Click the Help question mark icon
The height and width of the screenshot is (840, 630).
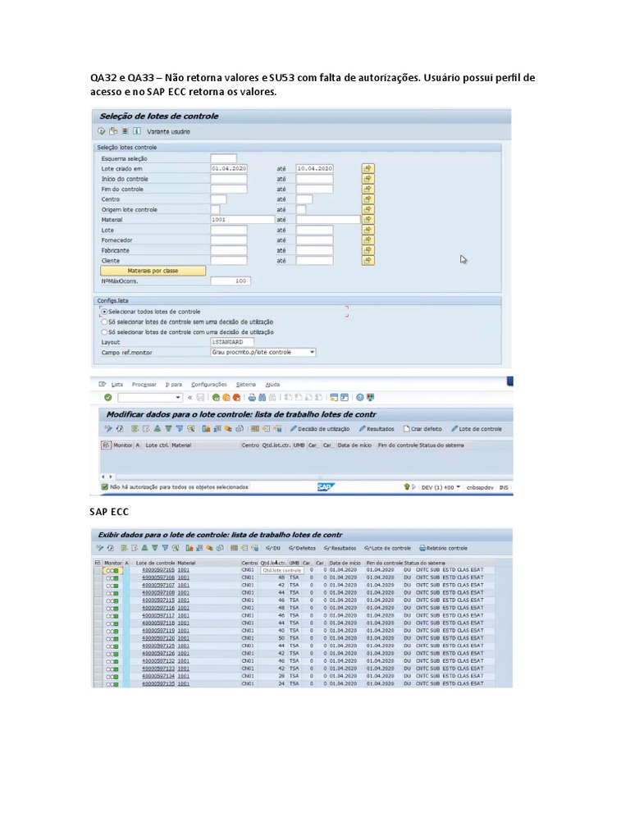[360, 398]
